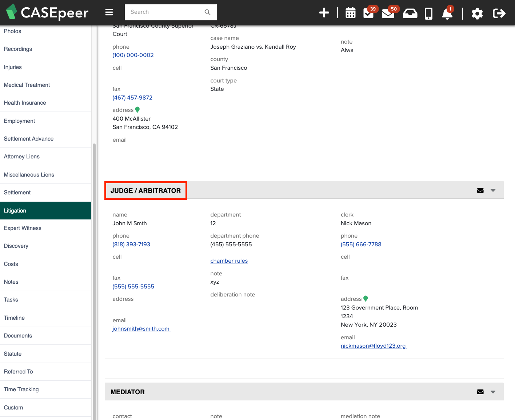Click envelope icon in Mediator header
The image size is (515, 420).
tap(480, 392)
